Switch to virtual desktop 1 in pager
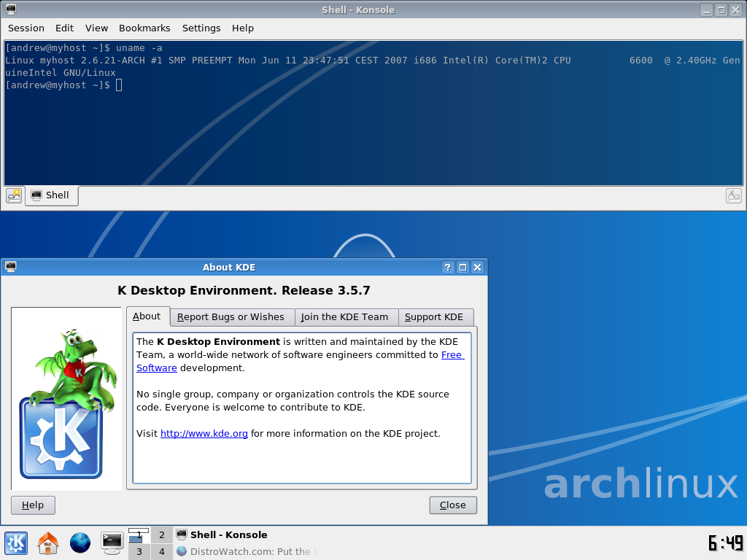 tap(139, 535)
